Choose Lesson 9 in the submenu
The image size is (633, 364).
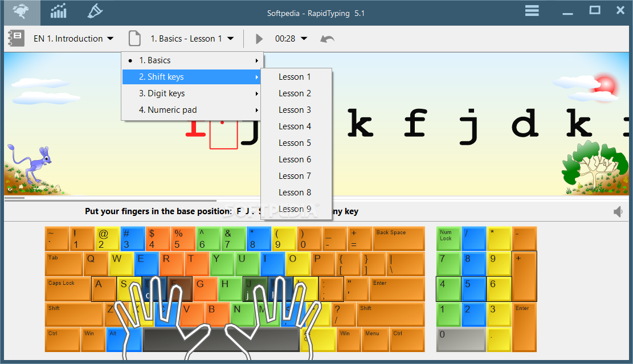coord(296,209)
